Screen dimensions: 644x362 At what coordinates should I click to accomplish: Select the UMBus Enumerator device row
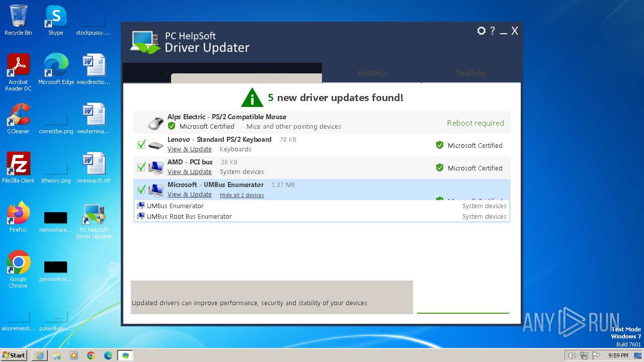tap(322, 206)
